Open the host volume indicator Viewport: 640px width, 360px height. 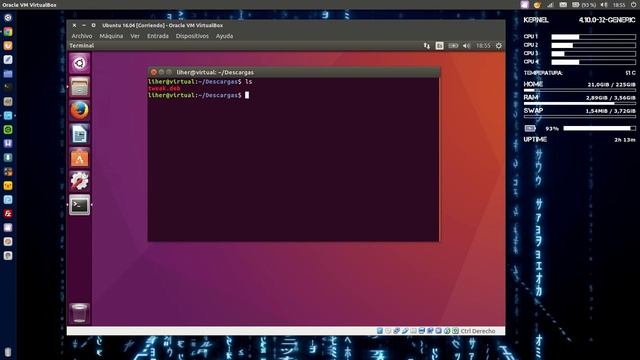tap(604, 5)
